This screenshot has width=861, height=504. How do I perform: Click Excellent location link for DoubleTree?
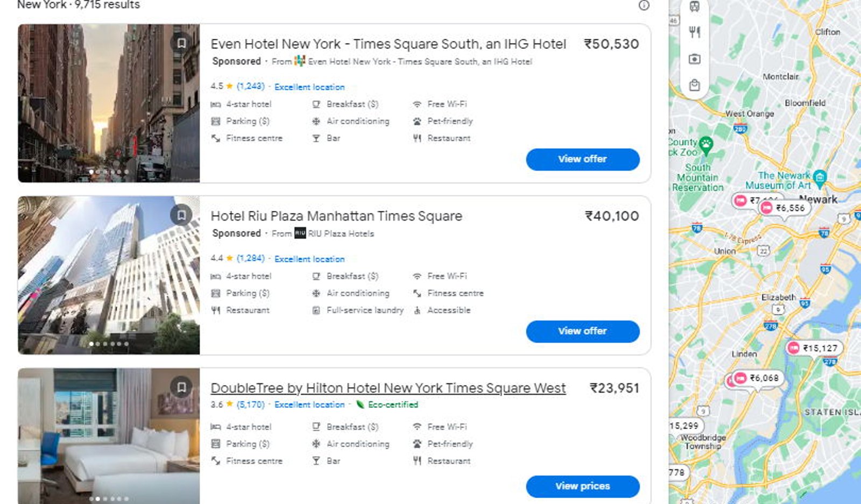tap(309, 404)
